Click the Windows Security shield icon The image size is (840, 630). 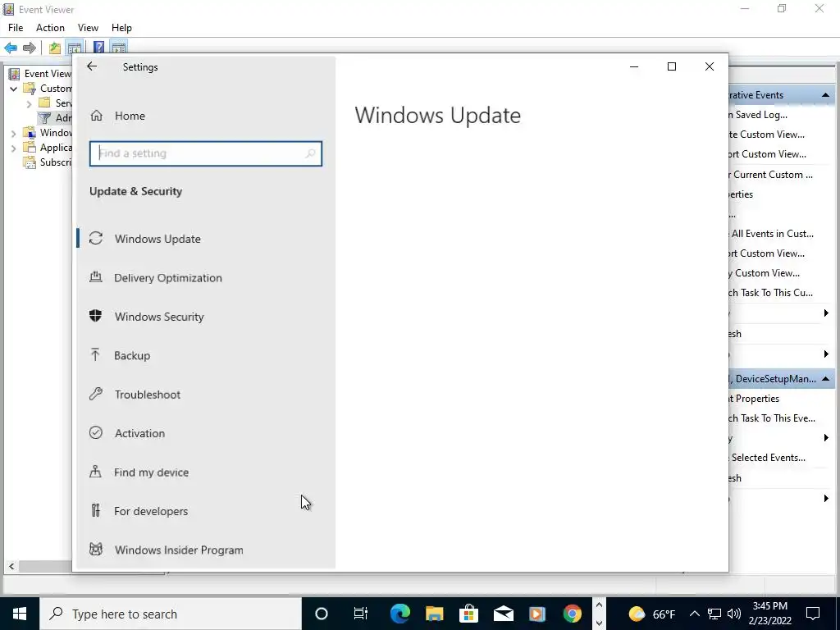[x=96, y=316]
